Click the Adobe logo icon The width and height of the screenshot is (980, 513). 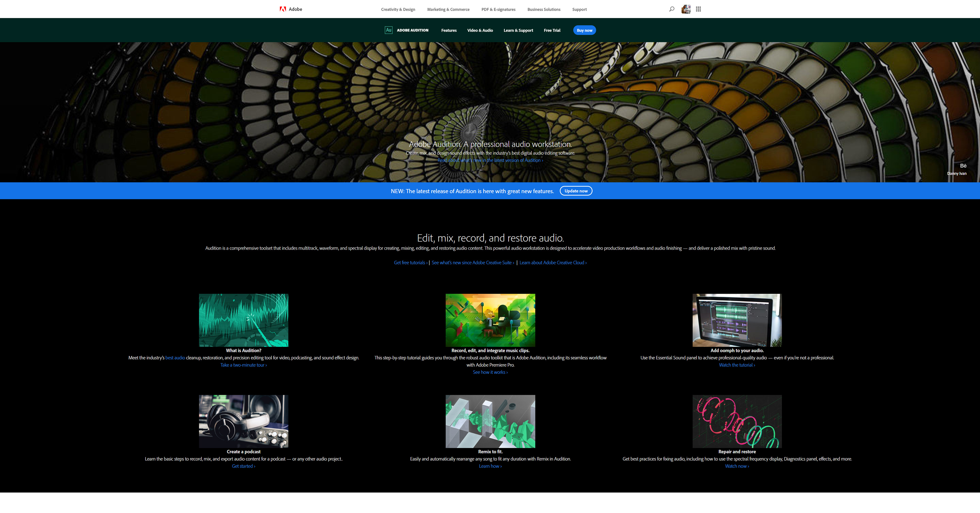[x=283, y=9]
